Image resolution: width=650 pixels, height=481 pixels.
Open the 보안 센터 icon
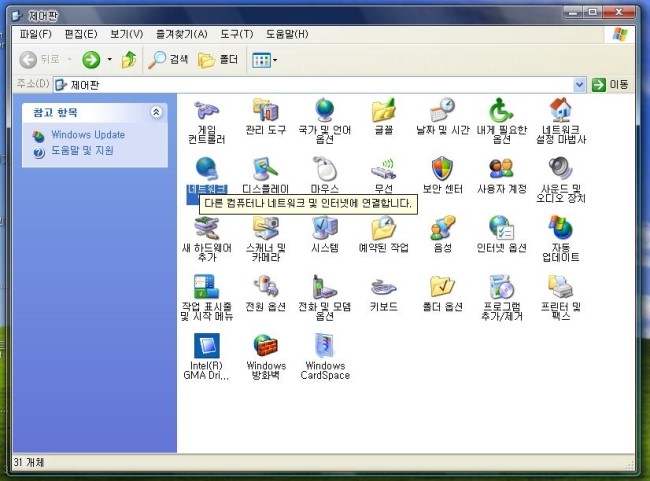click(442, 169)
